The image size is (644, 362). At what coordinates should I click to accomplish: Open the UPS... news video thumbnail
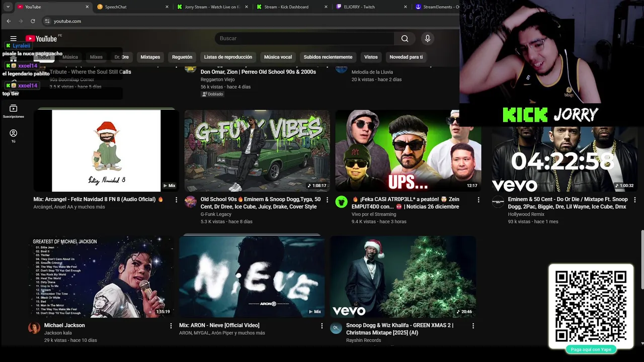click(408, 150)
